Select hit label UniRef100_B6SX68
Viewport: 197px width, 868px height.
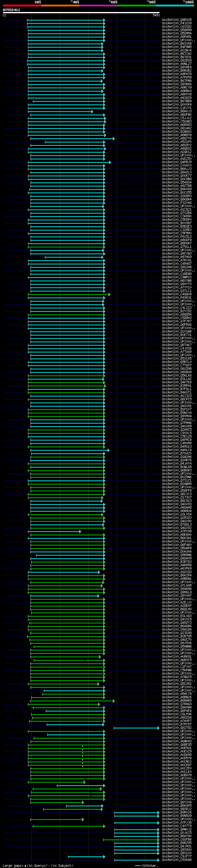click(x=177, y=43)
